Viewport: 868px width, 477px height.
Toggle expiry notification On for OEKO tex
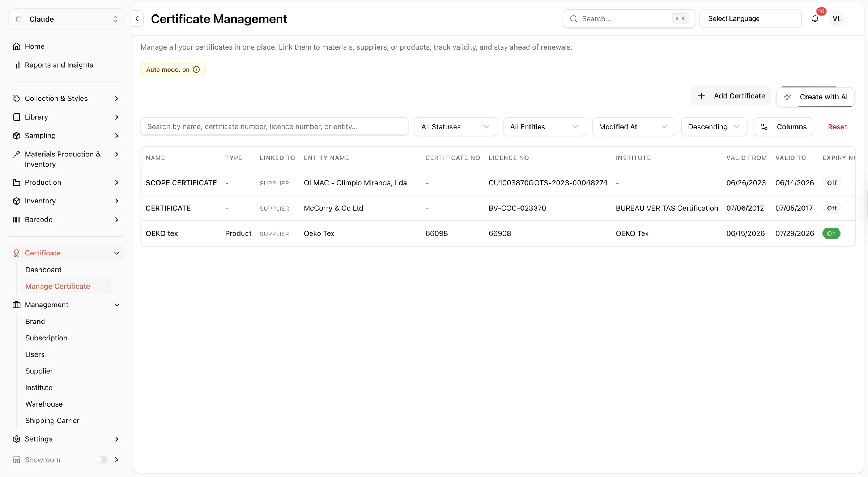(831, 233)
